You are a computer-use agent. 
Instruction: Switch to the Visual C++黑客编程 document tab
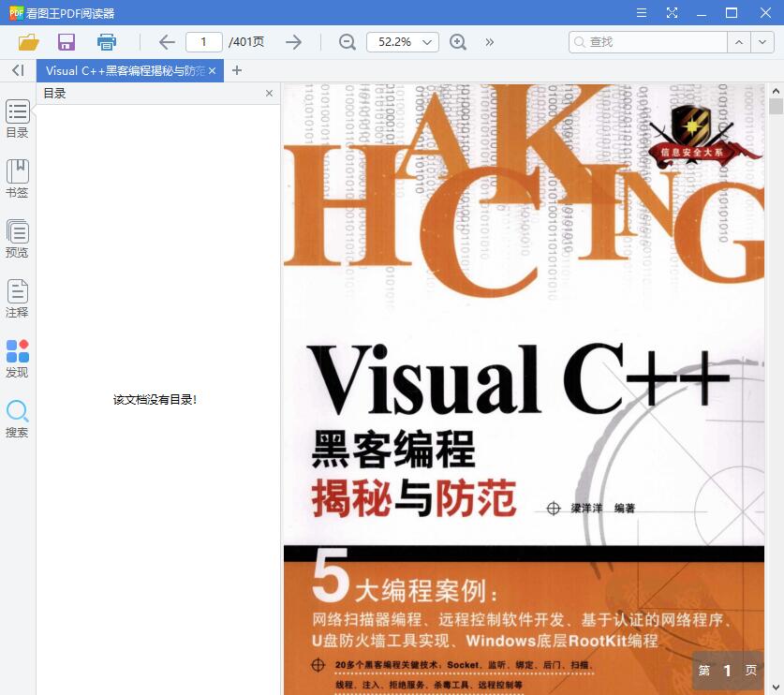pos(125,71)
